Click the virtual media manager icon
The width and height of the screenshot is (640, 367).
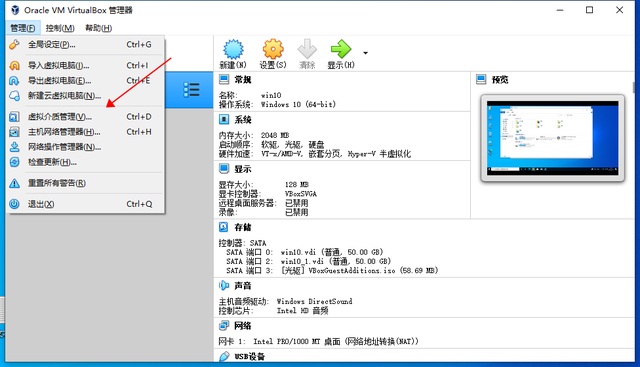coord(14,117)
